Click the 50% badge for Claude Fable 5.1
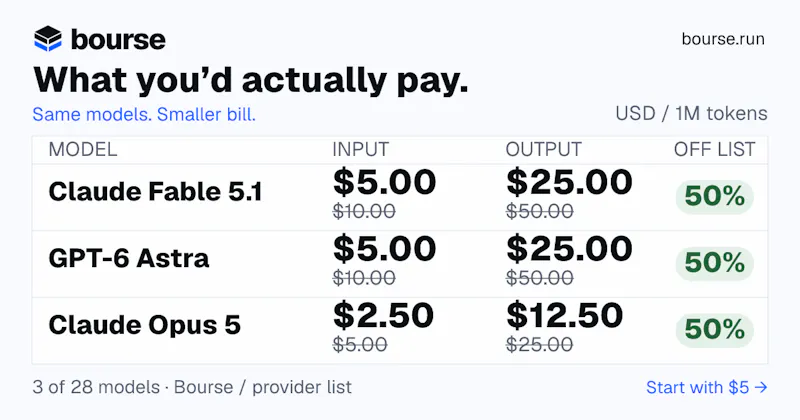 click(714, 196)
